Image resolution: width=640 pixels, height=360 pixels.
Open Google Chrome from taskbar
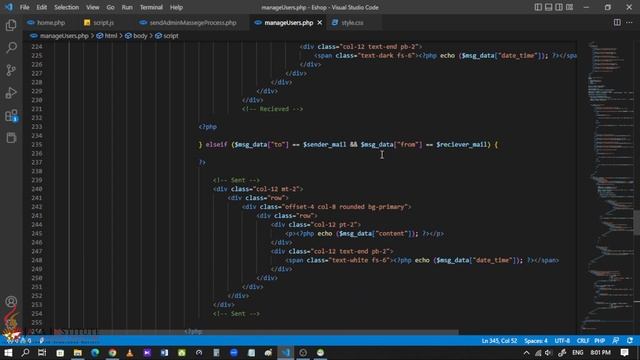(112, 353)
